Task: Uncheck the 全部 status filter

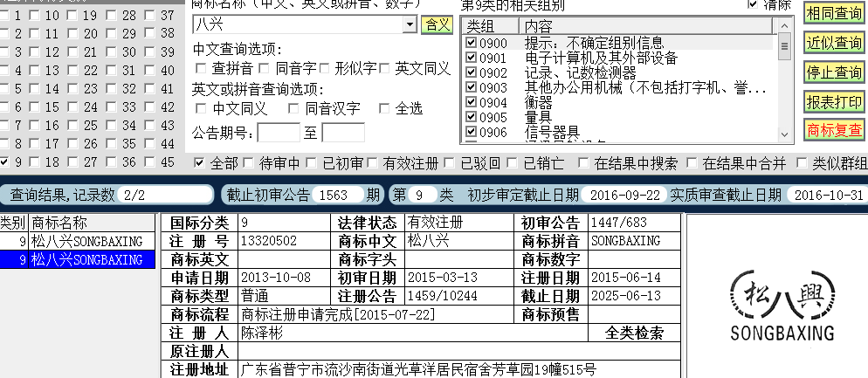Action: (x=199, y=162)
